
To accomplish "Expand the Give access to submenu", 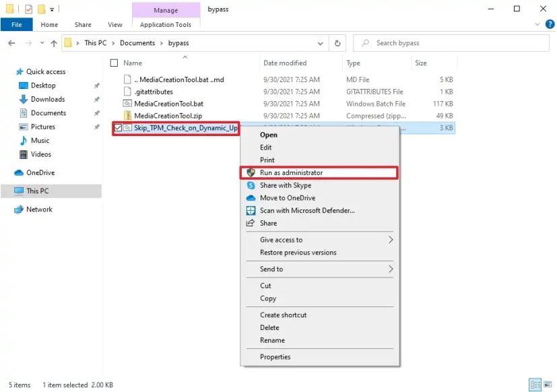I will [391, 240].
